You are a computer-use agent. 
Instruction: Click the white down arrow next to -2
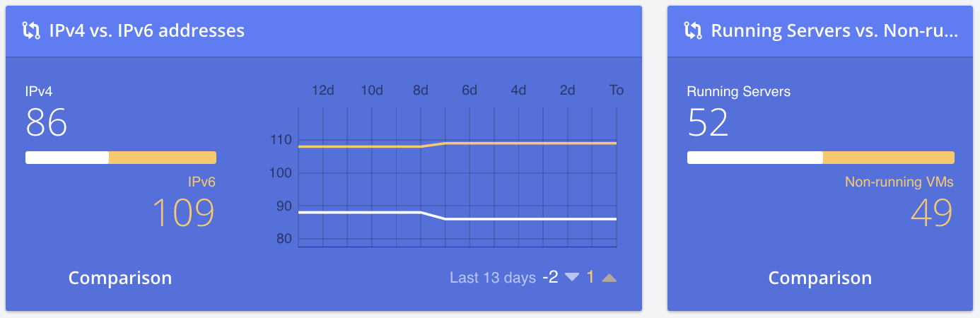pos(572,278)
